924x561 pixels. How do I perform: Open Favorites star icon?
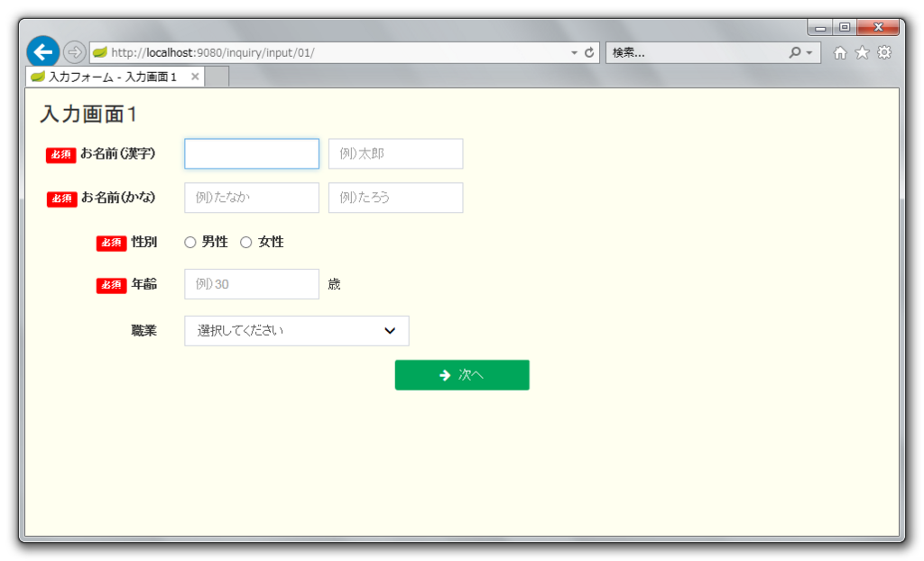862,52
